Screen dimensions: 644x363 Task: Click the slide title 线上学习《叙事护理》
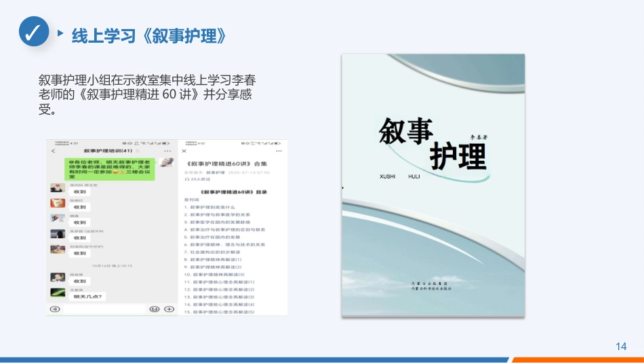[149, 36]
